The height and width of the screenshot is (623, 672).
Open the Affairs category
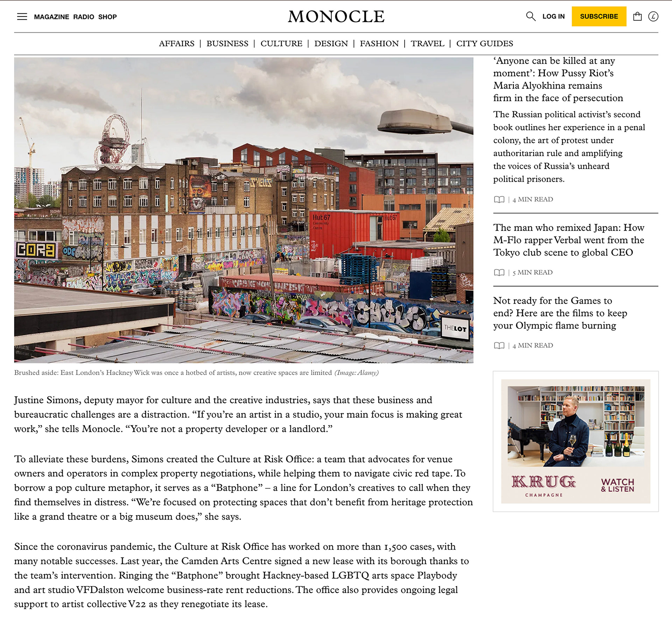pyautogui.click(x=176, y=43)
